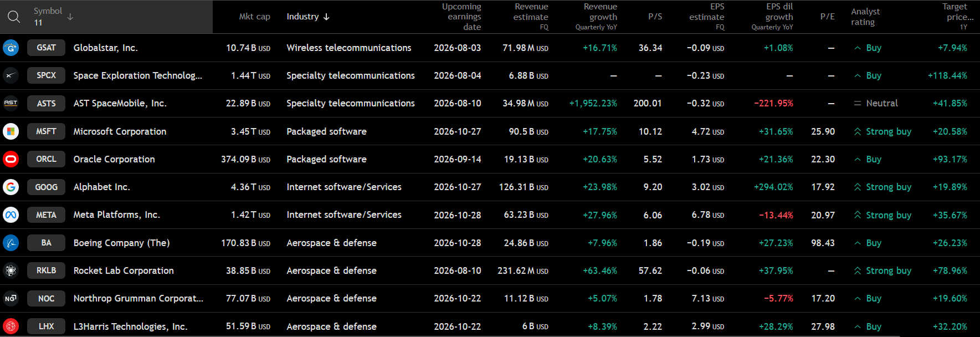The width and height of the screenshot is (980, 337).
Task: Open Microsoft Corporation name link
Action: [x=120, y=131]
